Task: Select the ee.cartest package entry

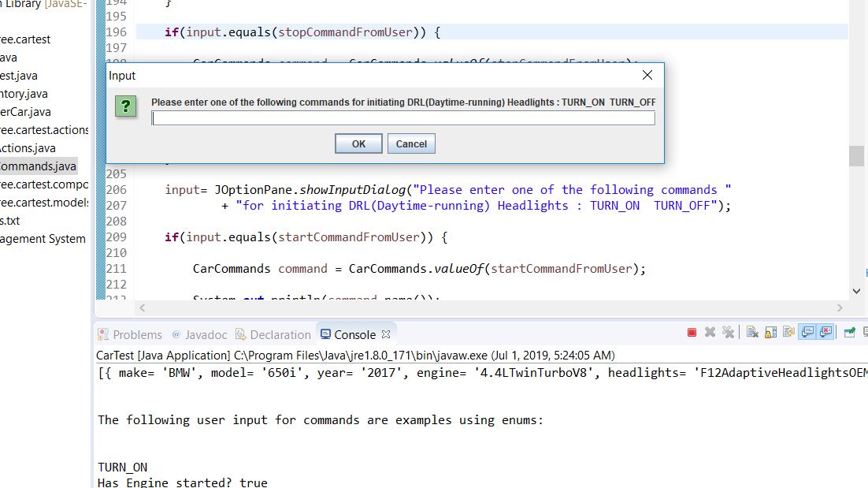Action: pos(25,39)
